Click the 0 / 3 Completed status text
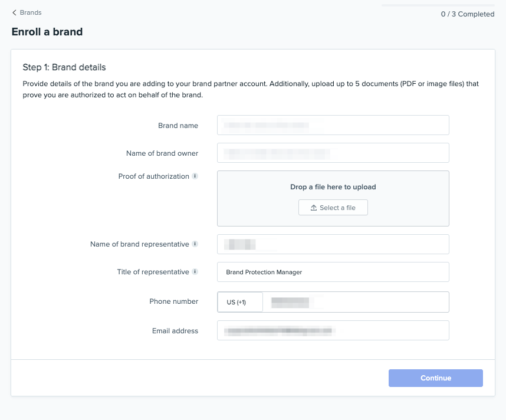Image resolution: width=506 pixels, height=420 pixels. [x=467, y=14]
